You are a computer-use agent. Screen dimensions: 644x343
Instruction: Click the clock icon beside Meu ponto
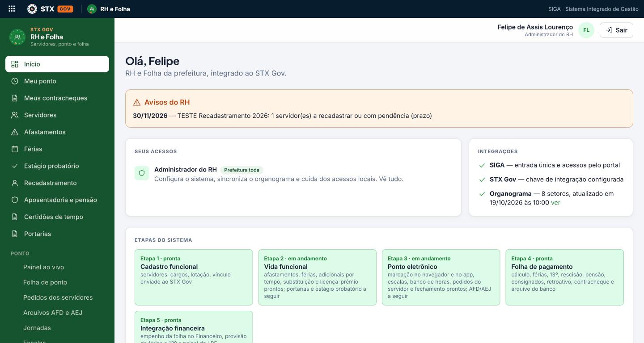point(15,81)
